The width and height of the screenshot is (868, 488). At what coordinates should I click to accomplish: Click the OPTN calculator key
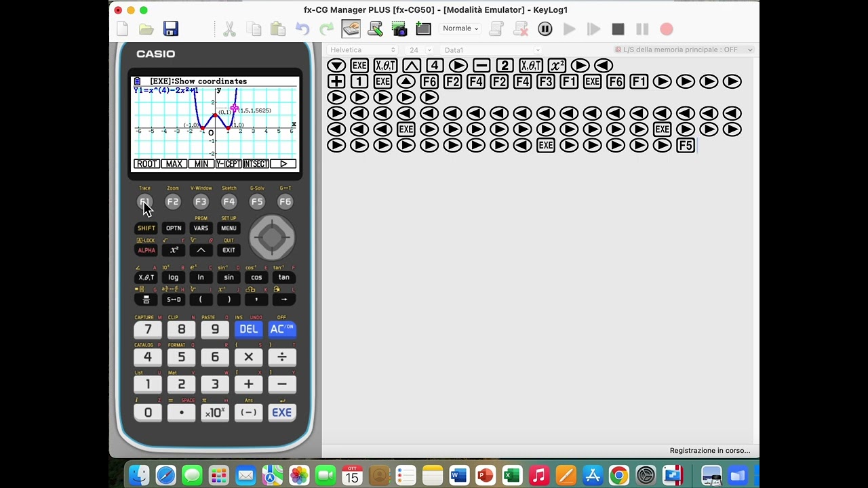[x=174, y=228]
